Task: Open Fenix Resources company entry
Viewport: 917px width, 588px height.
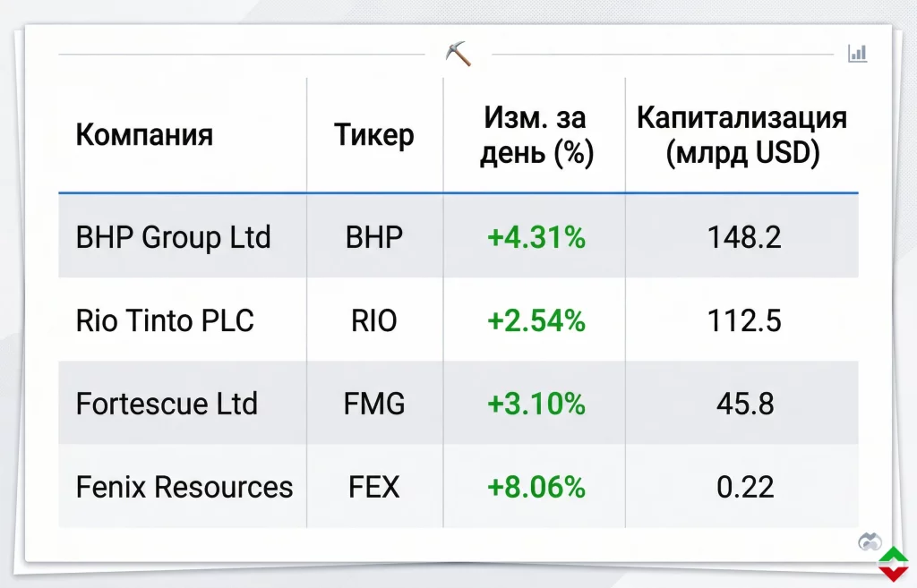Action: [184, 488]
